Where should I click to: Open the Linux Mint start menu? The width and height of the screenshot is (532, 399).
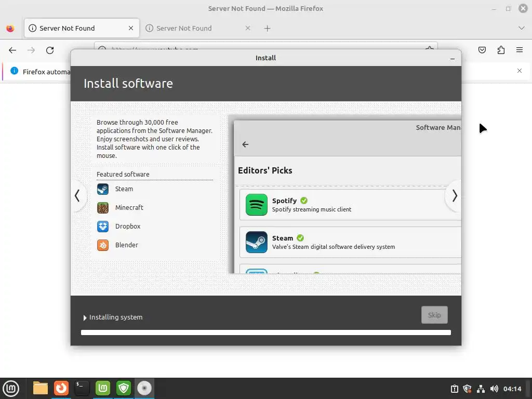coord(11,388)
